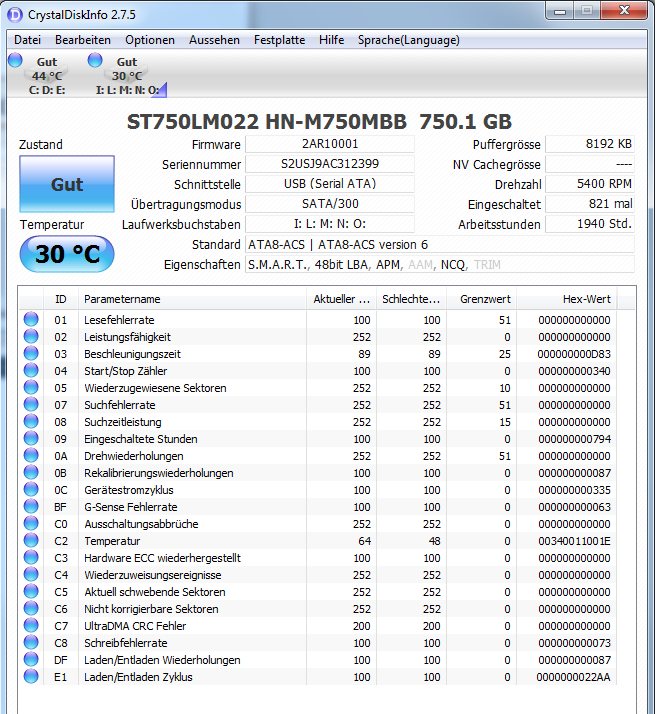Click the Puffergrösse value 8192 KB
Viewport: 666px width, 714px height.
590,144
